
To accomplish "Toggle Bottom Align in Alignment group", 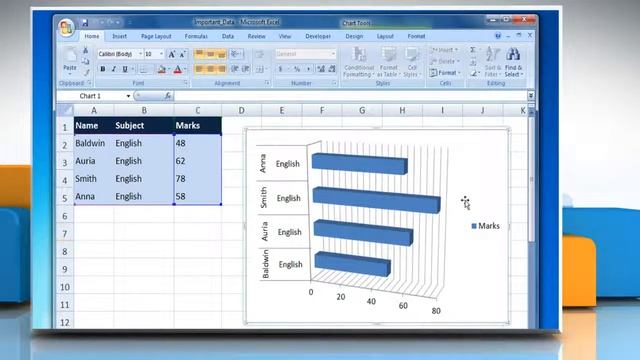I will pyautogui.click(x=221, y=54).
